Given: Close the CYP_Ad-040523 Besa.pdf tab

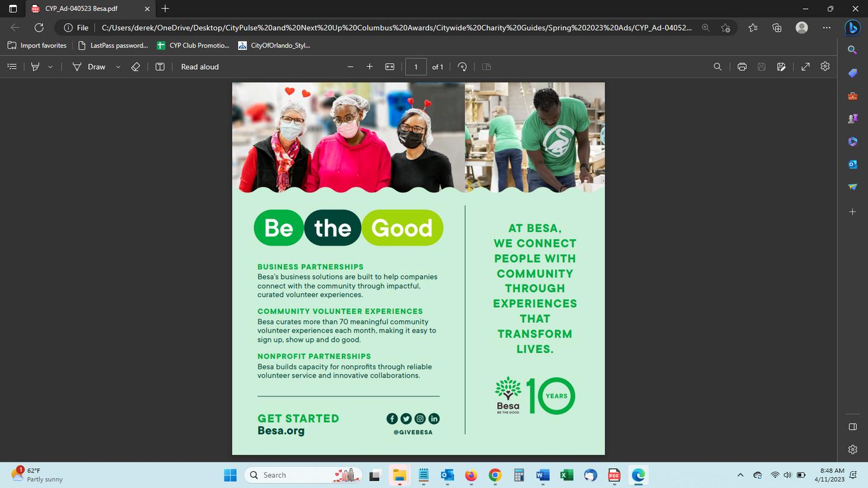Looking at the screenshot, I should pos(147,8).
